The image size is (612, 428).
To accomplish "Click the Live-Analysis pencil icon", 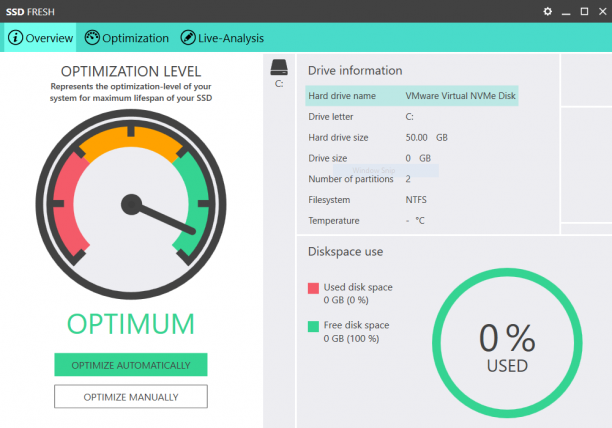I will point(188,38).
